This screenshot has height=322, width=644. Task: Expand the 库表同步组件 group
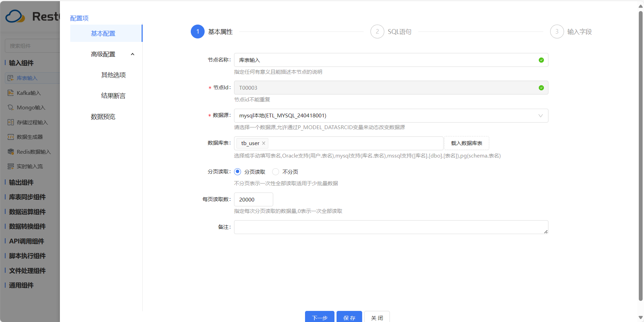(x=27, y=197)
